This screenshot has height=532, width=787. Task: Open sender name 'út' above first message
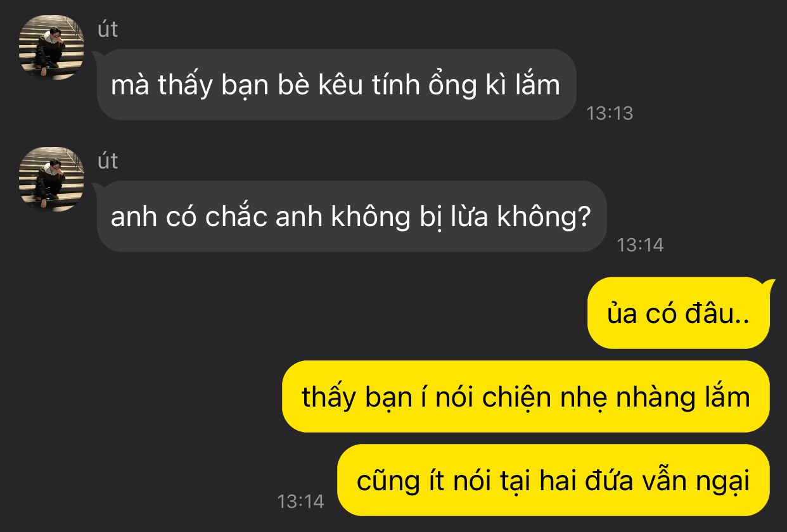(x=108, y=29)
